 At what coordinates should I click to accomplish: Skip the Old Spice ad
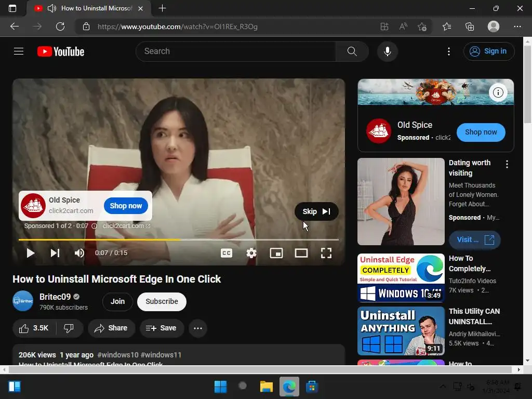[x=316, y=211]
